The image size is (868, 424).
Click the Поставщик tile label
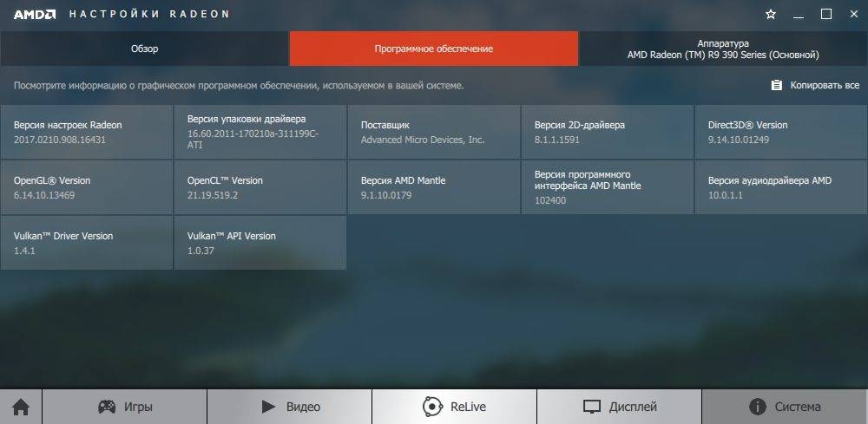tap(385, 125)
